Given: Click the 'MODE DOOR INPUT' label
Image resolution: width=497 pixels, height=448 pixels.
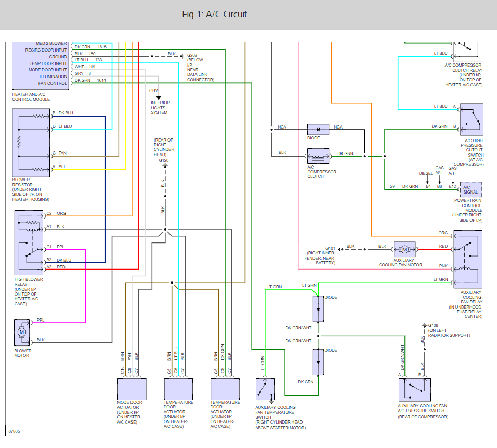Looking at the screenshot, I should (x=47, y=70).
